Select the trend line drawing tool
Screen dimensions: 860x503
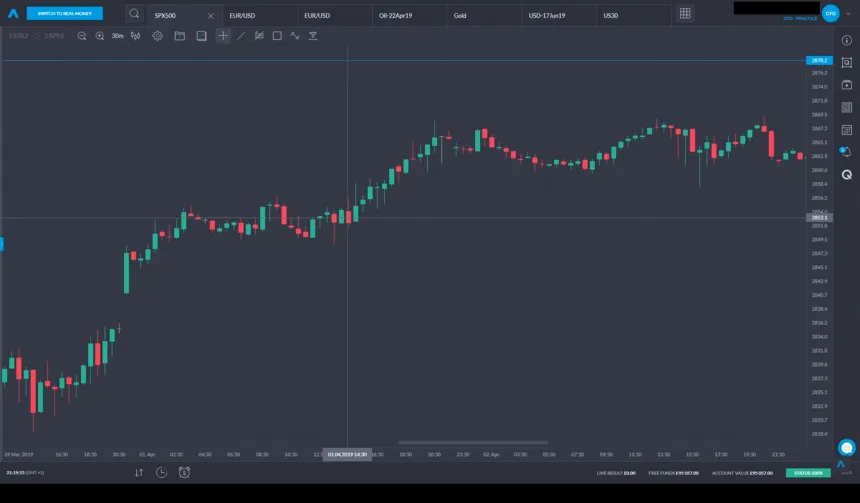click(x=241, y=36)
